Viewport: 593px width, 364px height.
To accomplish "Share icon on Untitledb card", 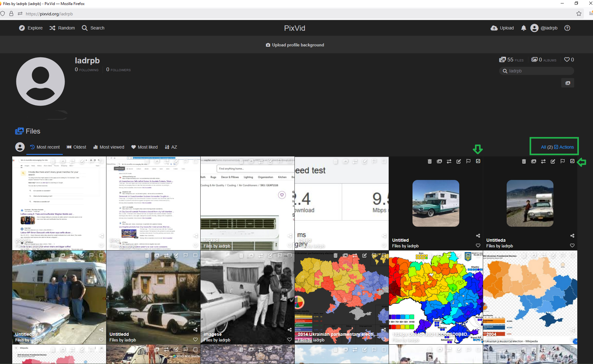I will pyautogui.click(x=101, y=330).
